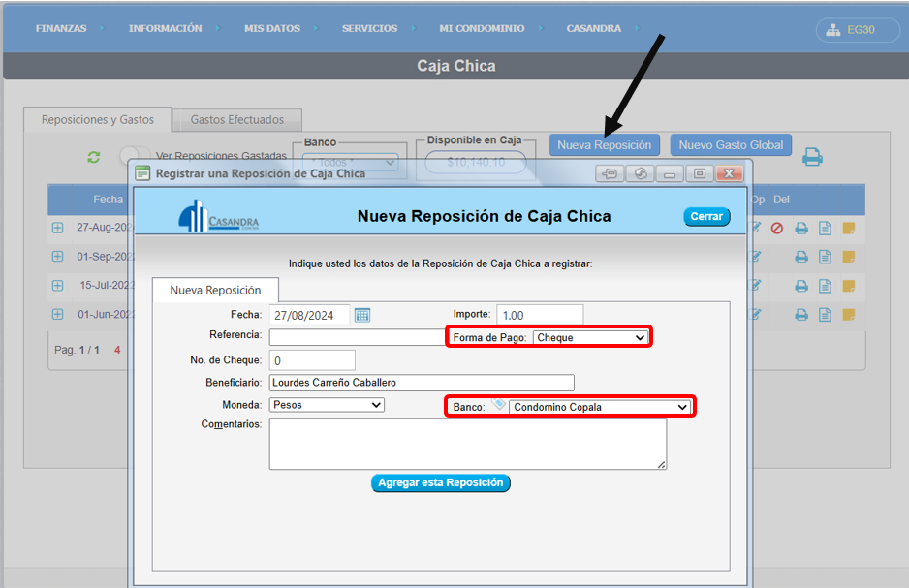Click the red delete icon in first row
This screenshot has height=588, width=909.
coord(777,229)
